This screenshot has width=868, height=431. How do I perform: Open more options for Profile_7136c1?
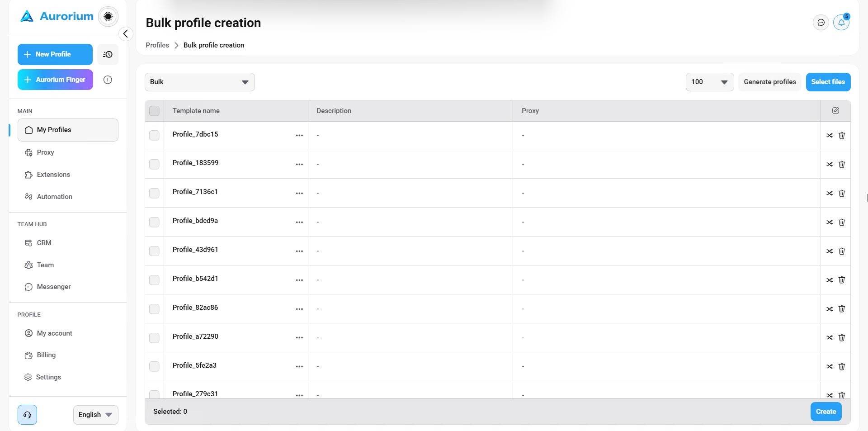click(x=299, y=193)
